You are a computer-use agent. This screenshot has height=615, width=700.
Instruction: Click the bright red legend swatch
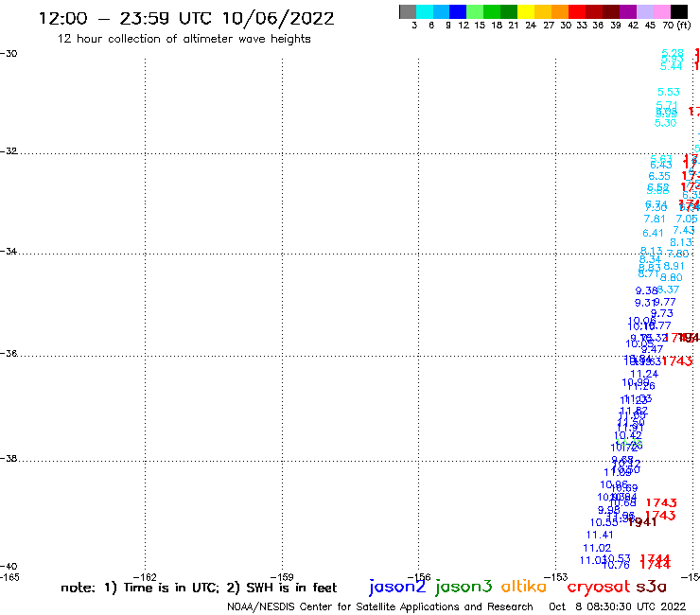[576, 11]
